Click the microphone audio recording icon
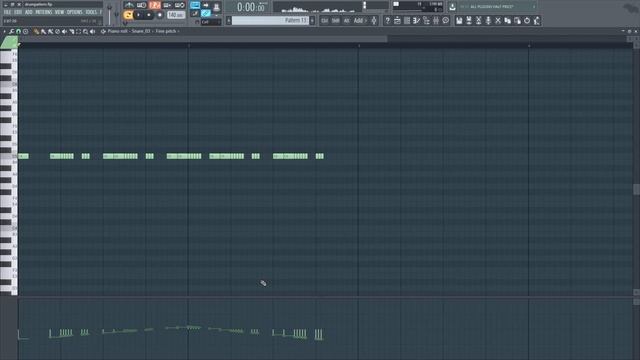Viewport: 640px width, 360px height. (x=488, y=20)
